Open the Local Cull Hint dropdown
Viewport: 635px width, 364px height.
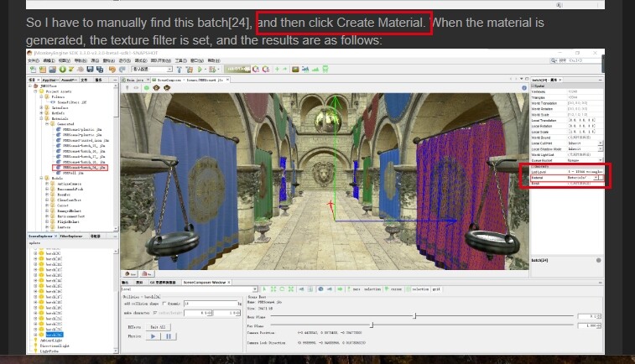pos(600,143)
